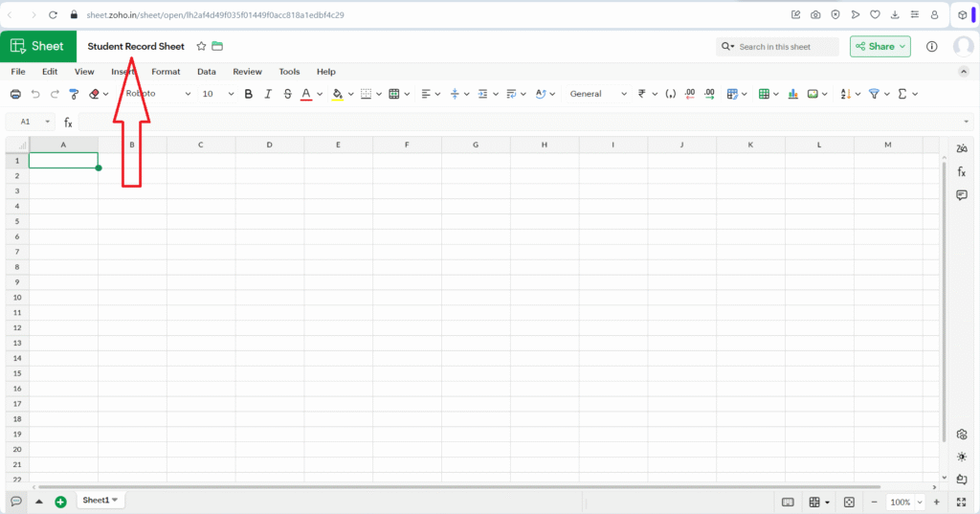This screenshot has width=980, height=514.
Task: Expand the Share button dropdown arrow
Action: [902, 46]
